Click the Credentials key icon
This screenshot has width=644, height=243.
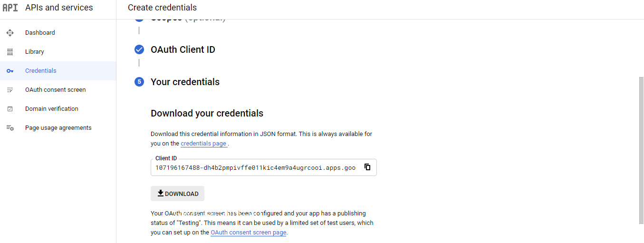(10, 71)
